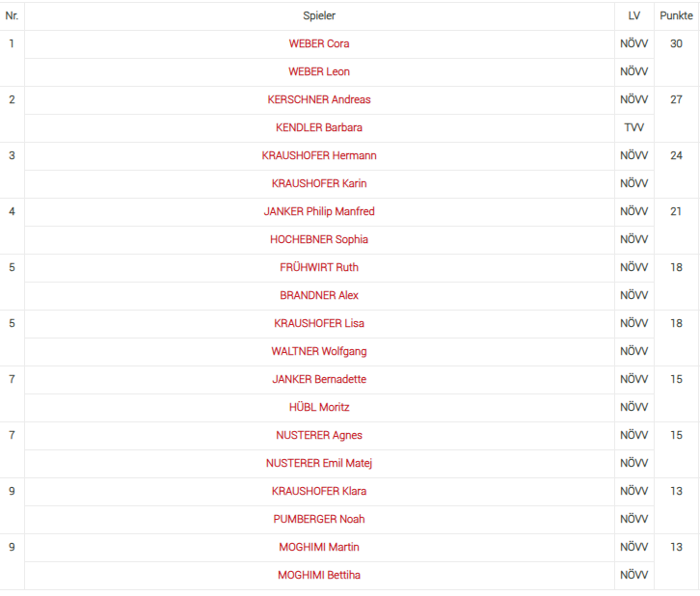Click PUMBERGER Noah name link
Image resolution: width=700 pixels, height=596 pixels.
(x=319, y=519)
